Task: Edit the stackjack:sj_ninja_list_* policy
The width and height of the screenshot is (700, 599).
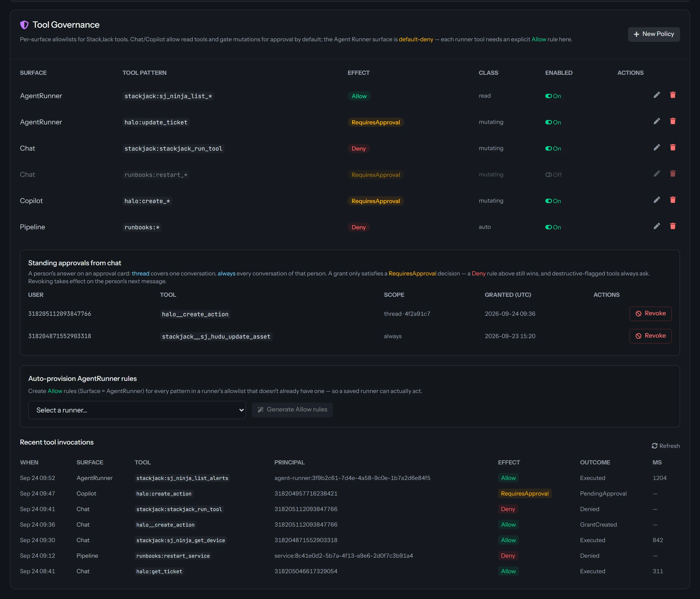Action: point(657,95)
